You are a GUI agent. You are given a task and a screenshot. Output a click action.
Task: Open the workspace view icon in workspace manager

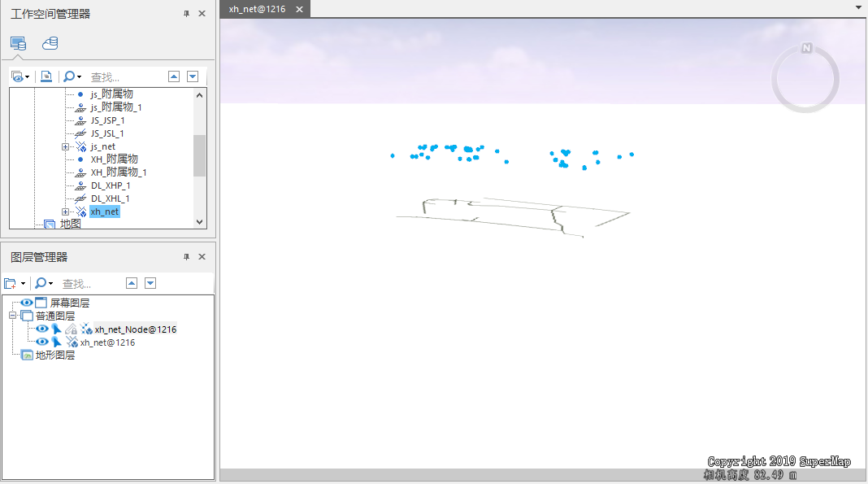(x=18, y=43)
